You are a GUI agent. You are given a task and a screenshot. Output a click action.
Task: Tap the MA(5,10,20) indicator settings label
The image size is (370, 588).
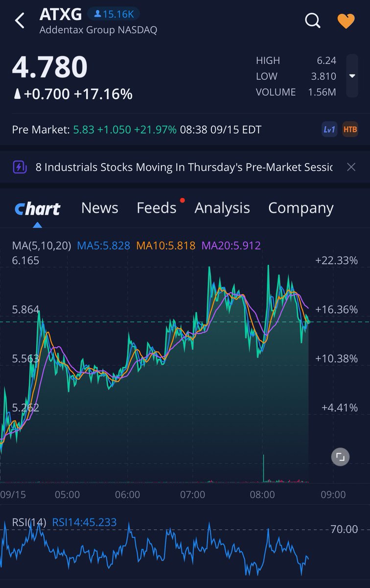(42, 245)
